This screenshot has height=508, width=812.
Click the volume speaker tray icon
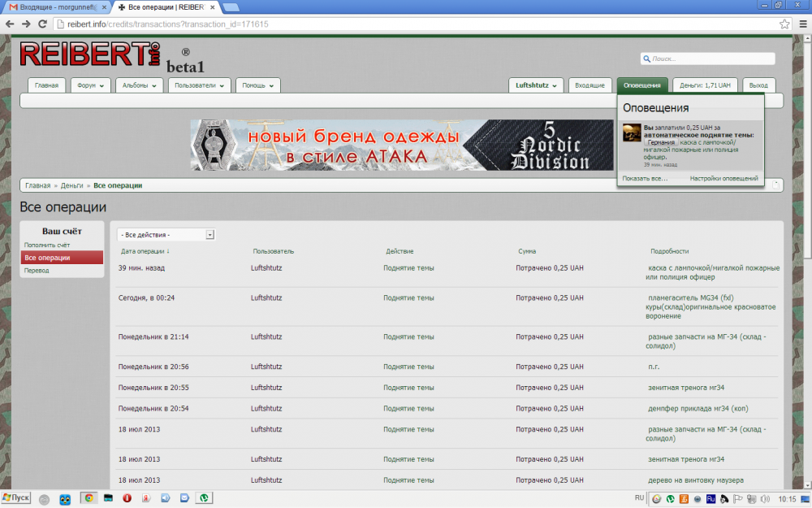pyautogui.click(x=765, y=499)
